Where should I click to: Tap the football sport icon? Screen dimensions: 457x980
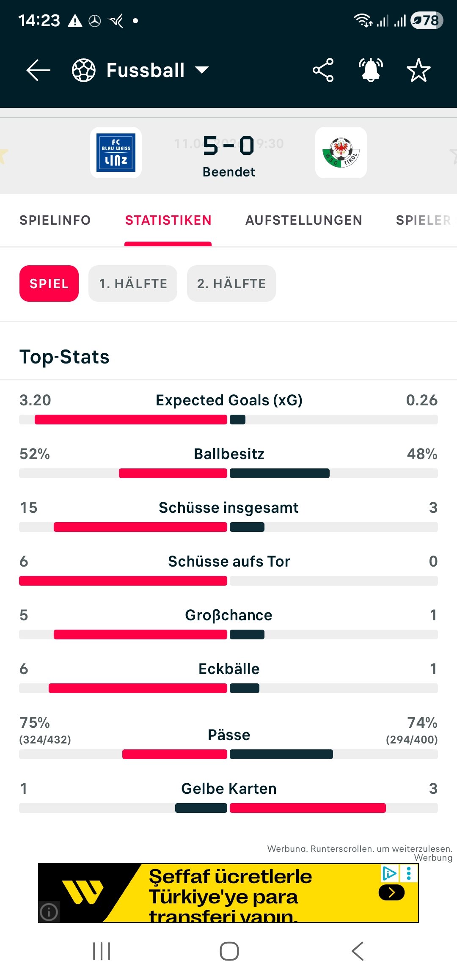pos(84,70)
